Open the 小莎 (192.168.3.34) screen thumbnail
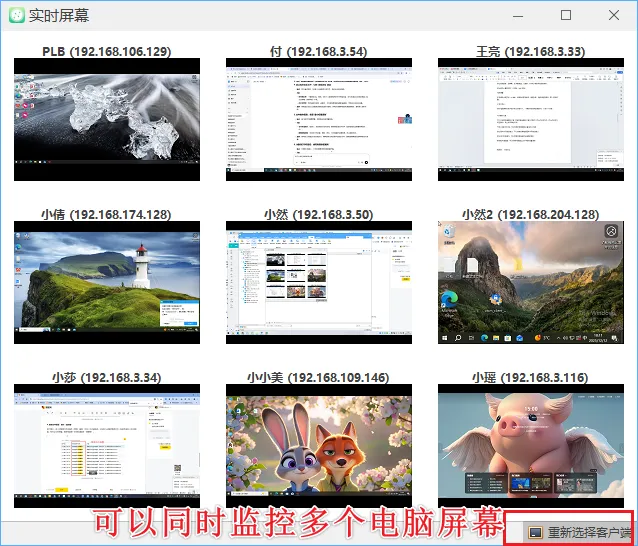 click(107, 446)
